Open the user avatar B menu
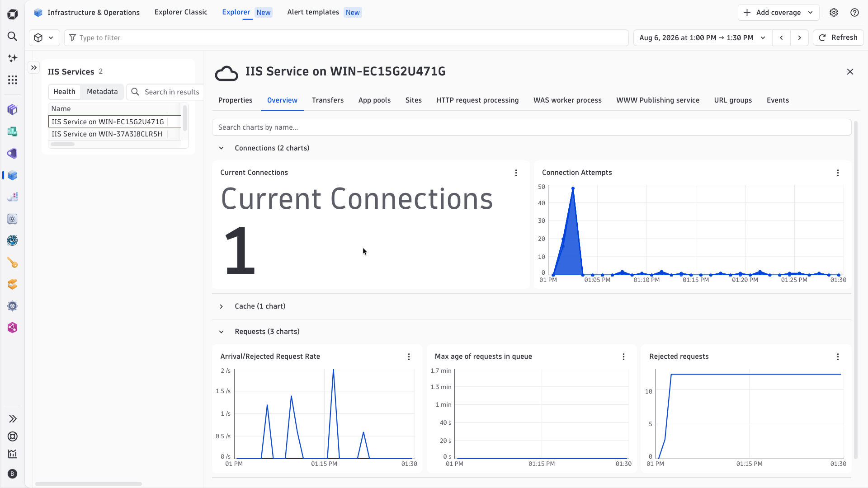 tap(13, 474)
